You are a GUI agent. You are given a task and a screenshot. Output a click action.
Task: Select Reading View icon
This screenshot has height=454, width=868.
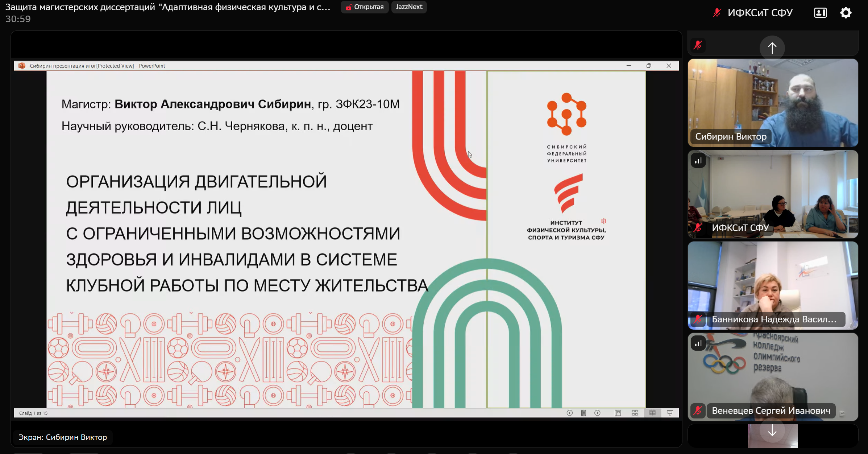652,413
